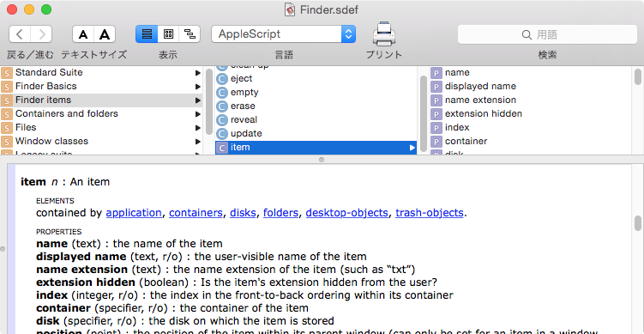
Task: Select the Files suite
Action: coord(101,128)
